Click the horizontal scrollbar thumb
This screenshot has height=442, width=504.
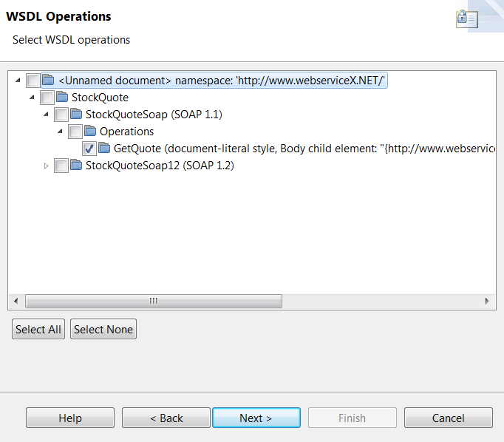(154, 302)
